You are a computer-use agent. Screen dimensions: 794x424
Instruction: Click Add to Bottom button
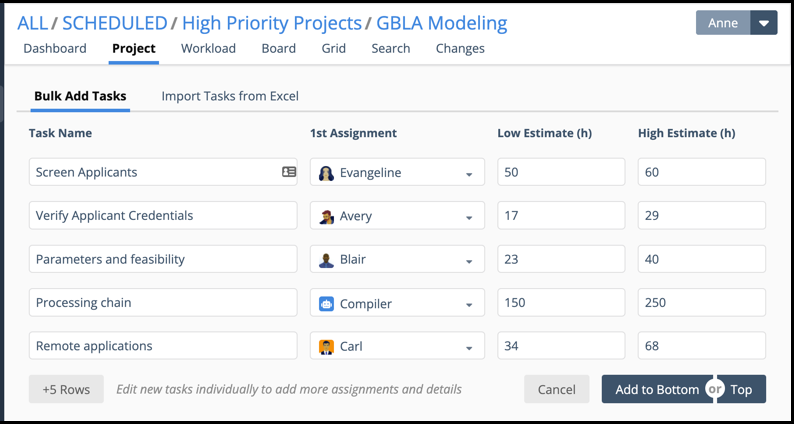pos(655,389)
